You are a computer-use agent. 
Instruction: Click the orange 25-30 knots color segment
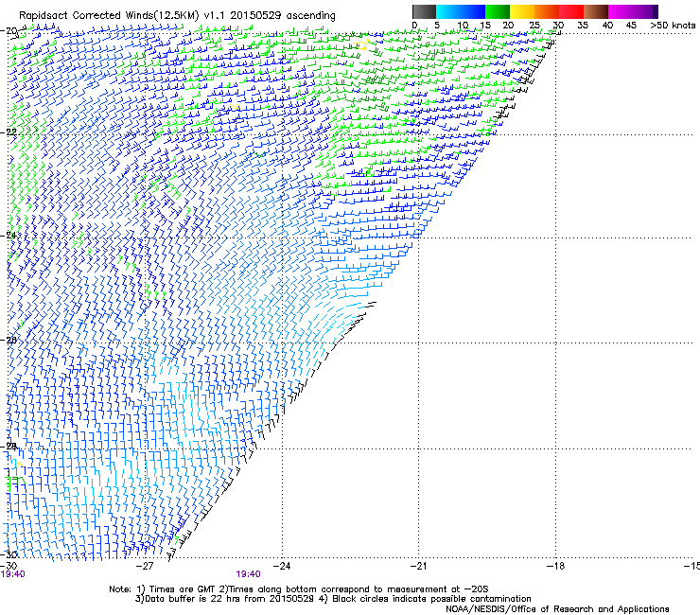click(547, 11)
